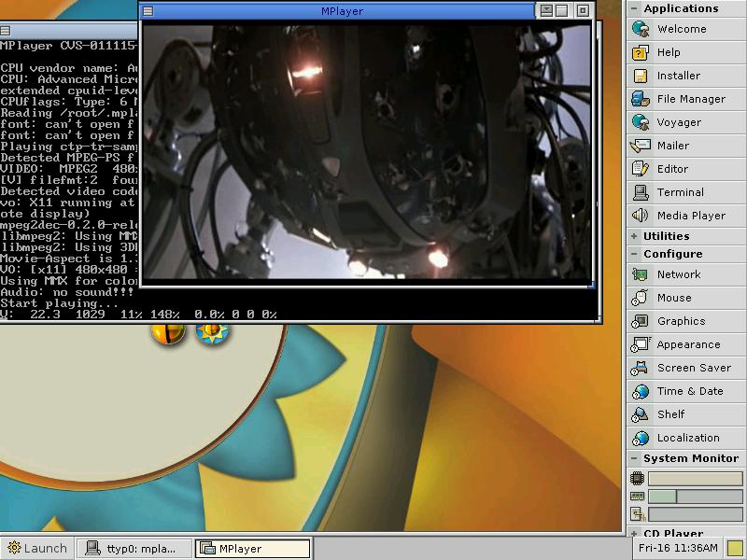Launch the Editor pencil icon
Viewport: 747px width, 560px height.
[641, 169]
